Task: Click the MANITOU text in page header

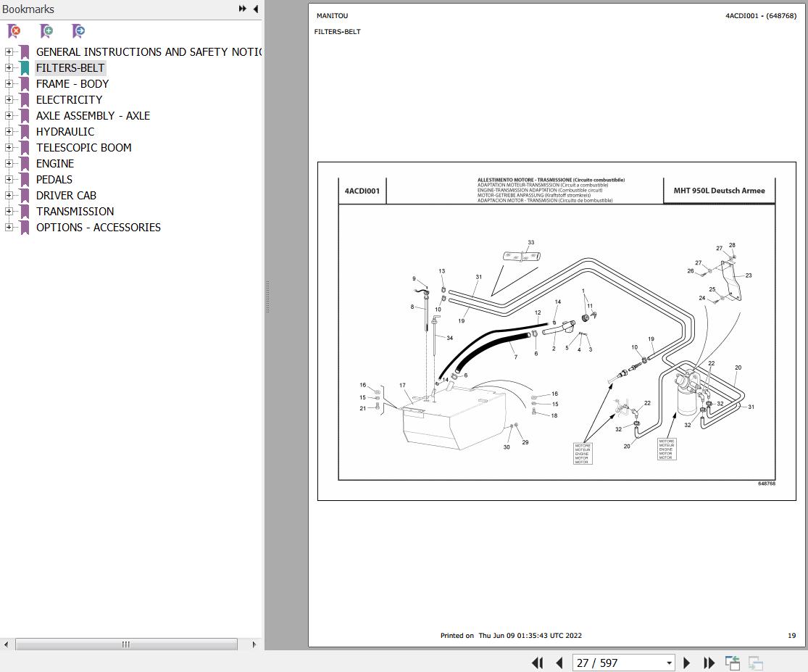Action: click(x=333, y=16)
